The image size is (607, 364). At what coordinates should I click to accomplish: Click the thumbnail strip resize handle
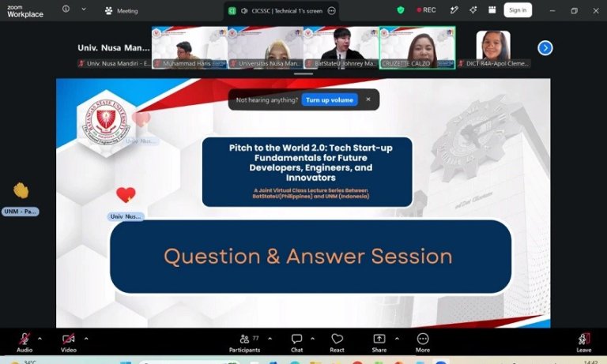pos(303,73)
